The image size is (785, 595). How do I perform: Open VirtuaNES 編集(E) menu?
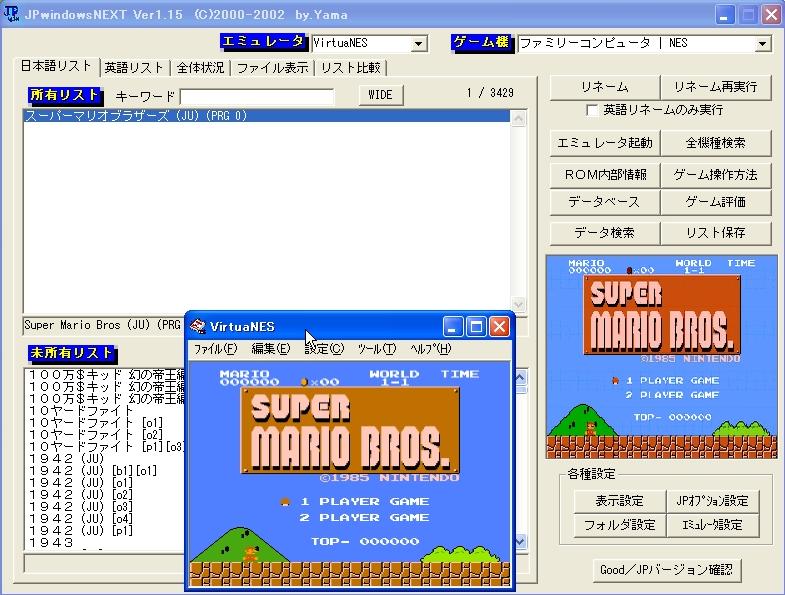pyautogui.click(x=271, y=349)
